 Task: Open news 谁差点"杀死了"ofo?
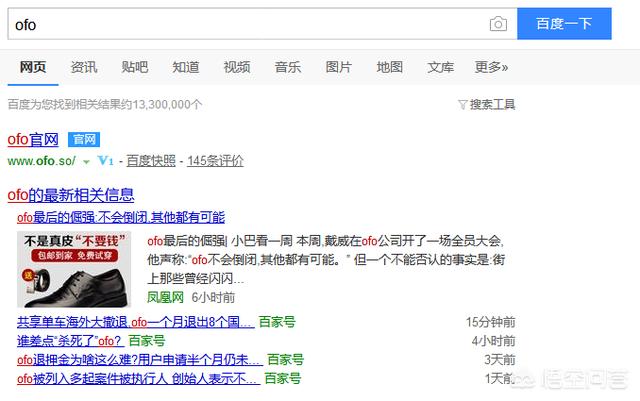point(71,341)
